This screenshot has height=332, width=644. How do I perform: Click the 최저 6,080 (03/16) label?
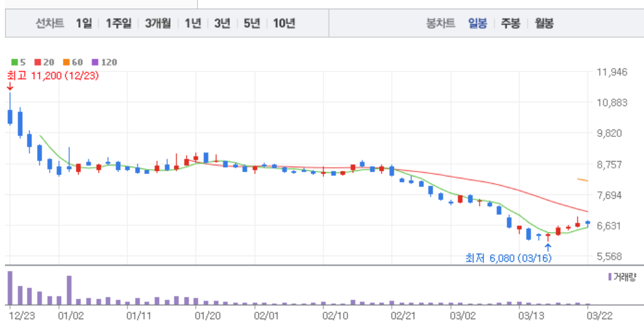click(x=508, y=259)
